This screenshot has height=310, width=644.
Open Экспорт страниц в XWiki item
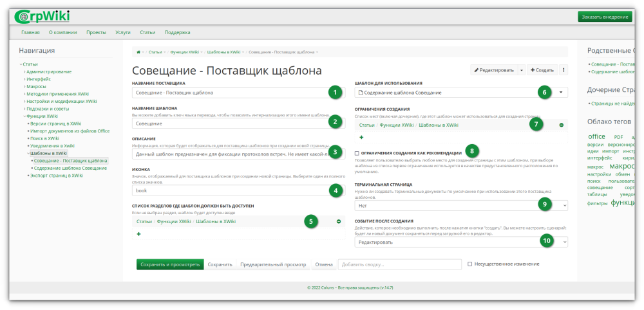pos(56,176)
